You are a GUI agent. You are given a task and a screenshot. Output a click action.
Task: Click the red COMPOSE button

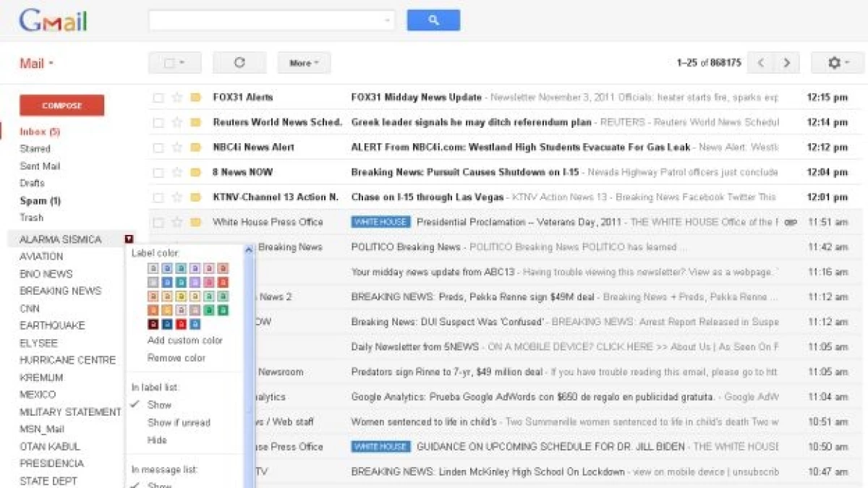click(61, 106)
